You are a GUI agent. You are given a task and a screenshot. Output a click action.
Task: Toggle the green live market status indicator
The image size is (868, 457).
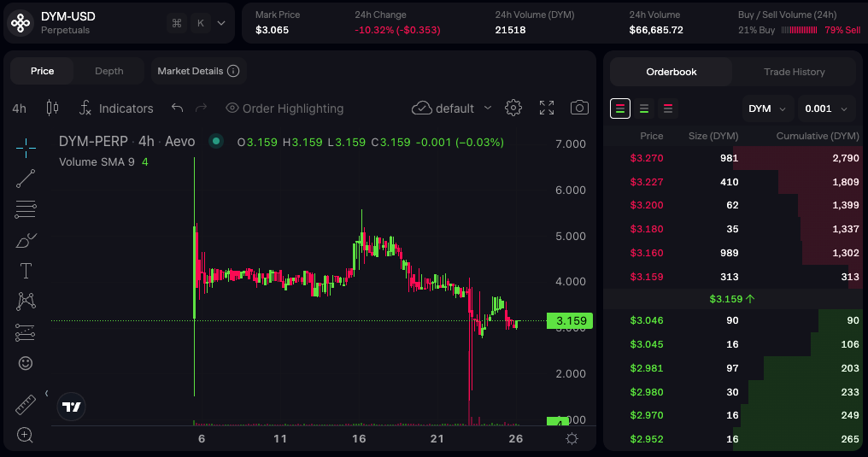coord(216,142)
